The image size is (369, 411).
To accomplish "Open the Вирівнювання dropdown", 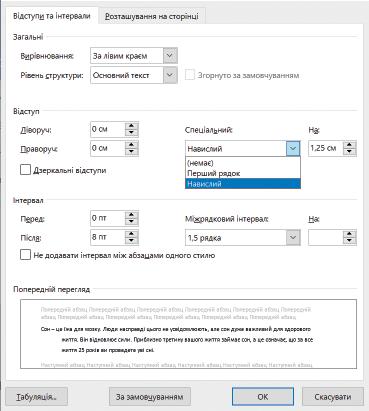I will [x=170, y=56].
